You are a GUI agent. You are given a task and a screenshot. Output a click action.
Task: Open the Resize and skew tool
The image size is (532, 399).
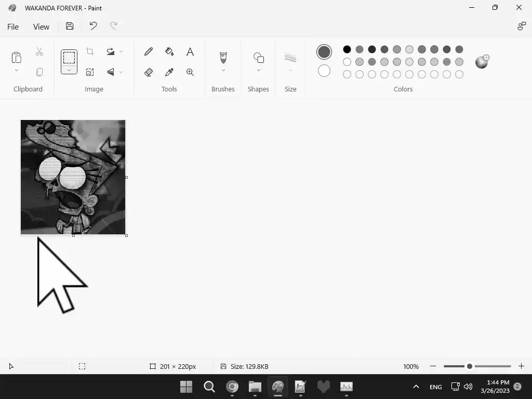[90, 72]
